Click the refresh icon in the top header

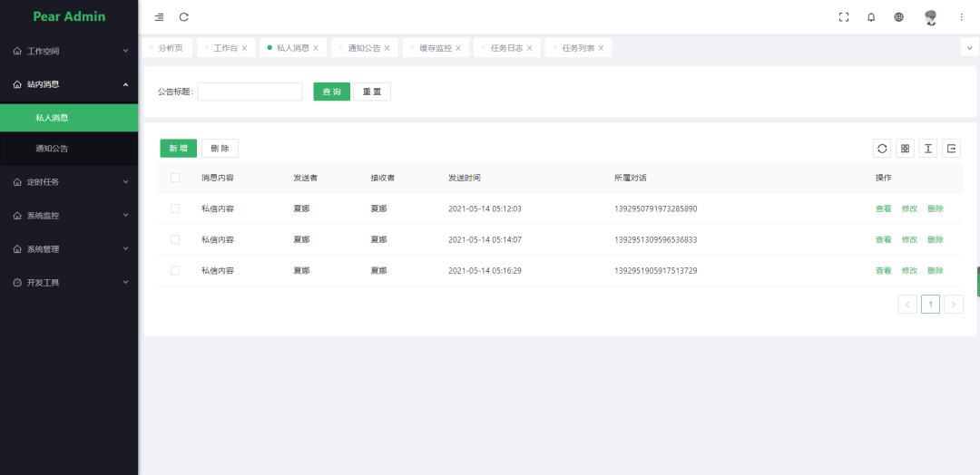point(184,17)
